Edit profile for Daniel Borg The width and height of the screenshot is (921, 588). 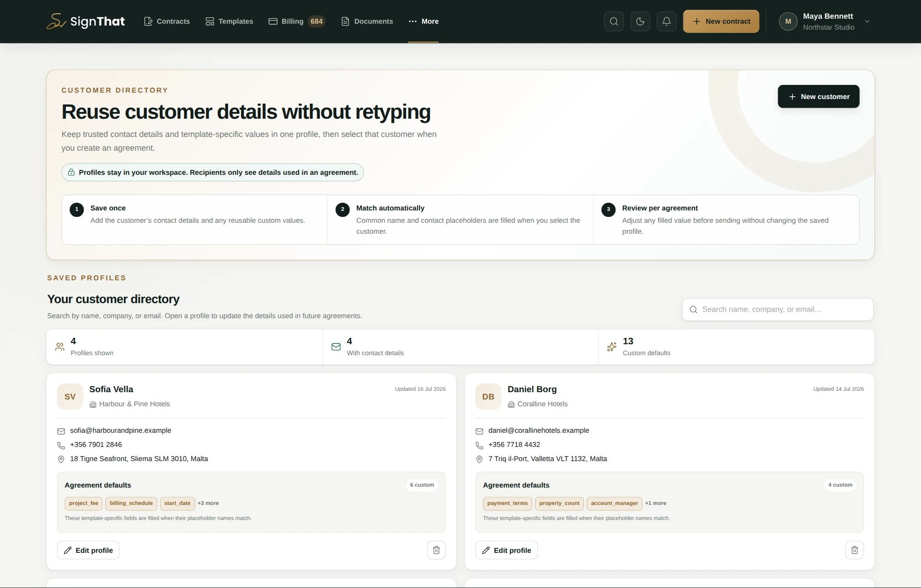[506, 550]
